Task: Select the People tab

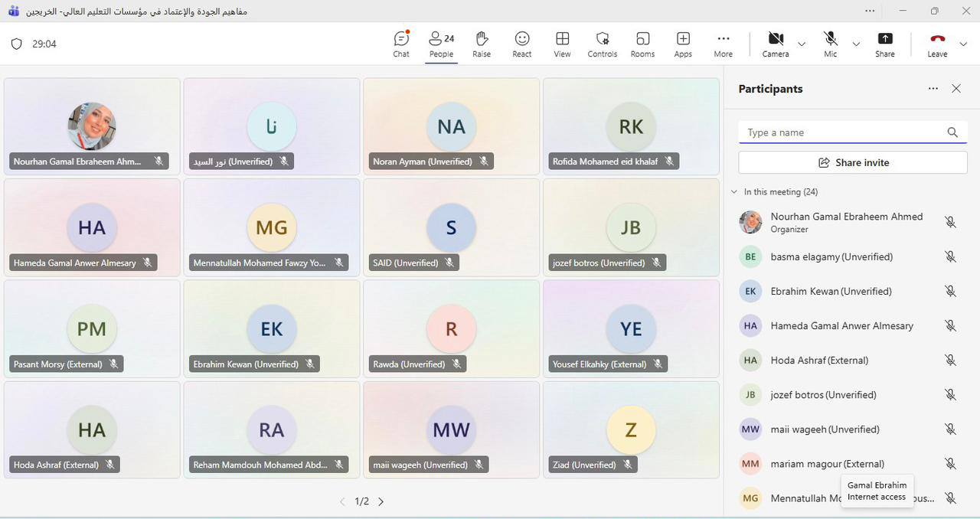Action: pos(441,44)
